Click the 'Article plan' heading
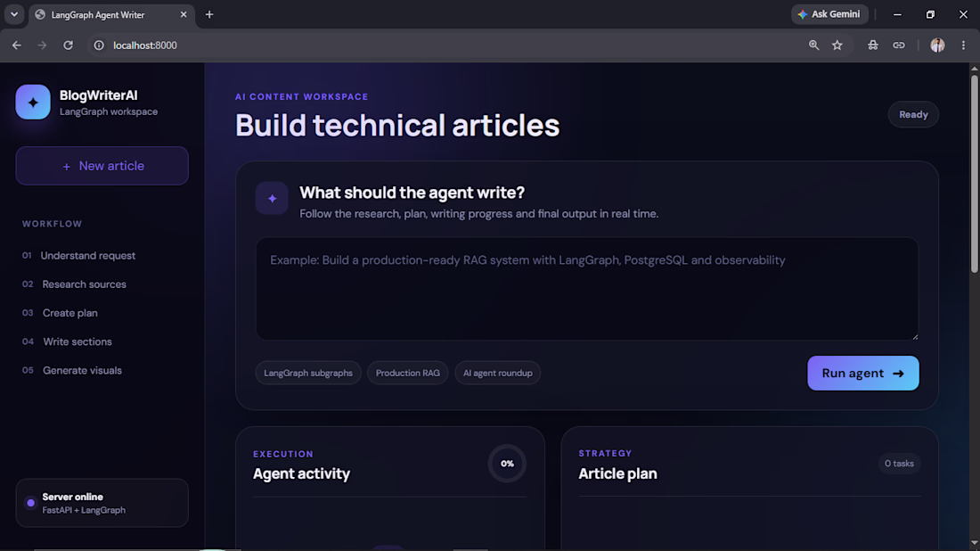980x551 pixels. (x=617, y=473)
